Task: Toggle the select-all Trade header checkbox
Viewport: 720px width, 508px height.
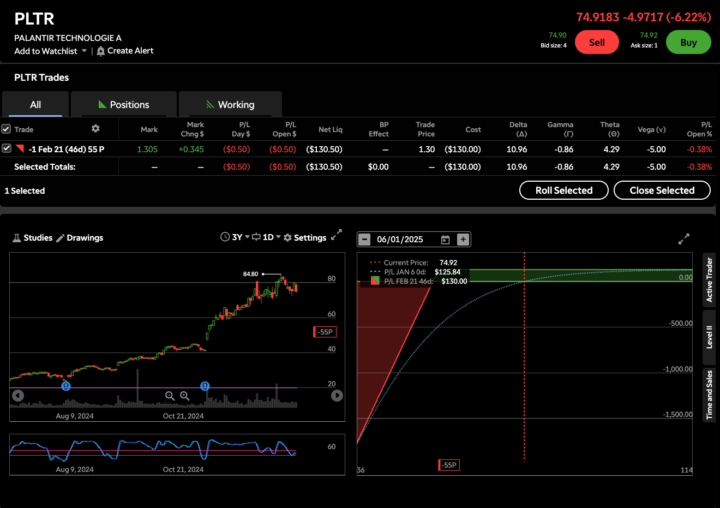Action: click(6, 129)
